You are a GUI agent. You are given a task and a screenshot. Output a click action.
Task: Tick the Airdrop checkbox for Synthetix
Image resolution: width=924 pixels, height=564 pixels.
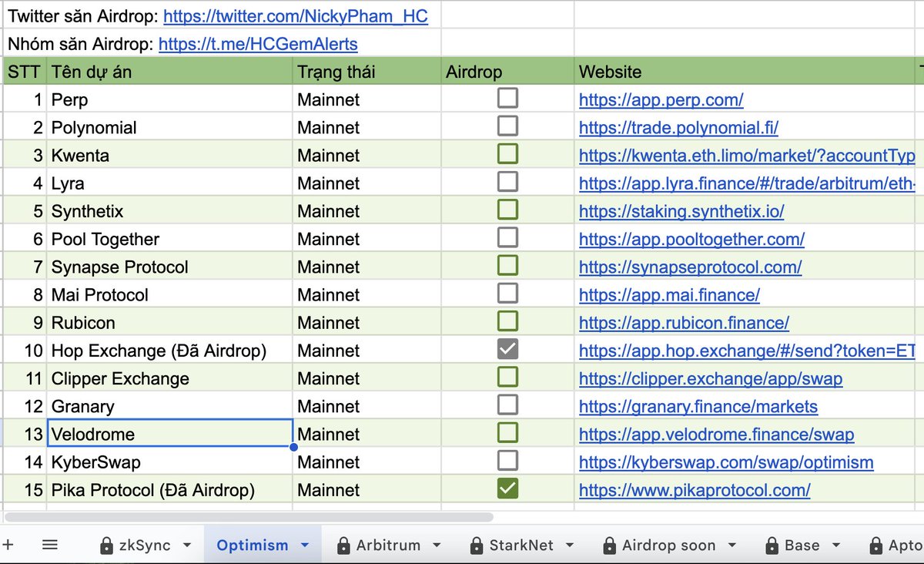(x=507, y=210)
